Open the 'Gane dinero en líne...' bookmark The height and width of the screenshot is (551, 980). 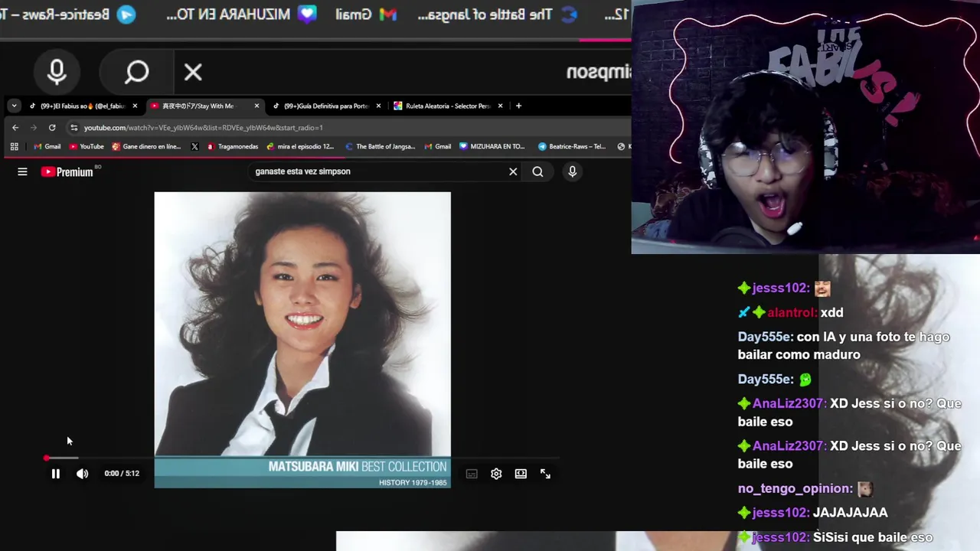click(x=146, y=147)
